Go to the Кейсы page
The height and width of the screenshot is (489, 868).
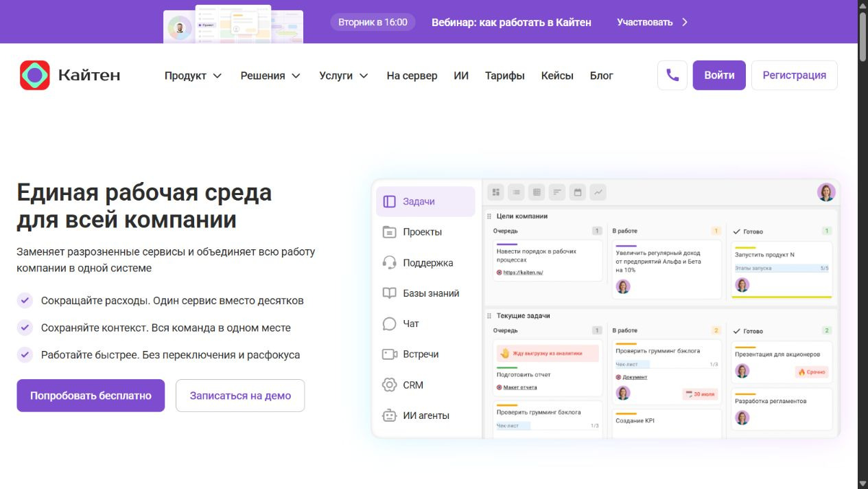click(x=557, y=76)
